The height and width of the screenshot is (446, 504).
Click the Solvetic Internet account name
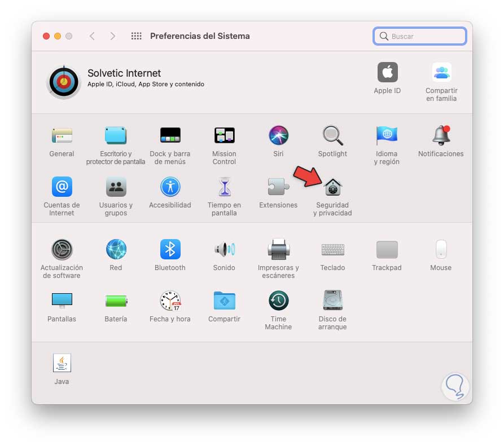coord(124,73)
